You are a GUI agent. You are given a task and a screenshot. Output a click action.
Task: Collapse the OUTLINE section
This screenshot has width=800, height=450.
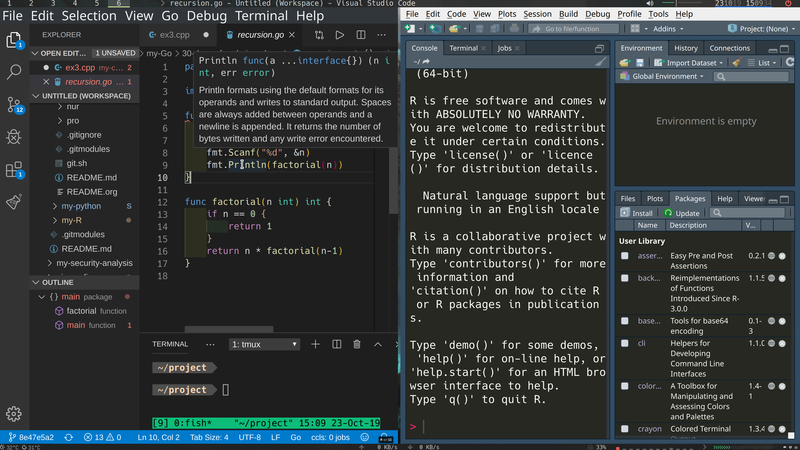[36, 282]
